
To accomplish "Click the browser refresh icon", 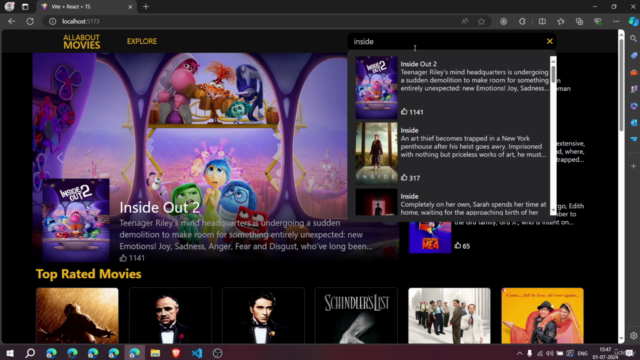I will pos(30,21).
